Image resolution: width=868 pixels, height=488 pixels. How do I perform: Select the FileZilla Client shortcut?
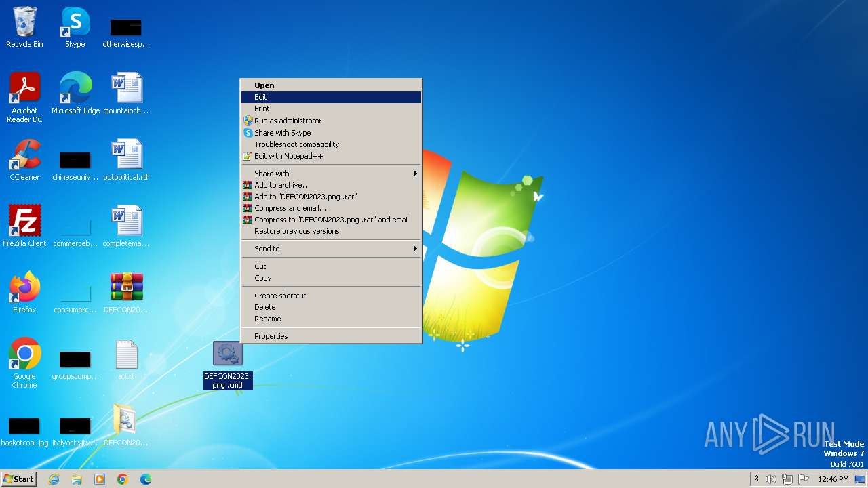(24, 226)
